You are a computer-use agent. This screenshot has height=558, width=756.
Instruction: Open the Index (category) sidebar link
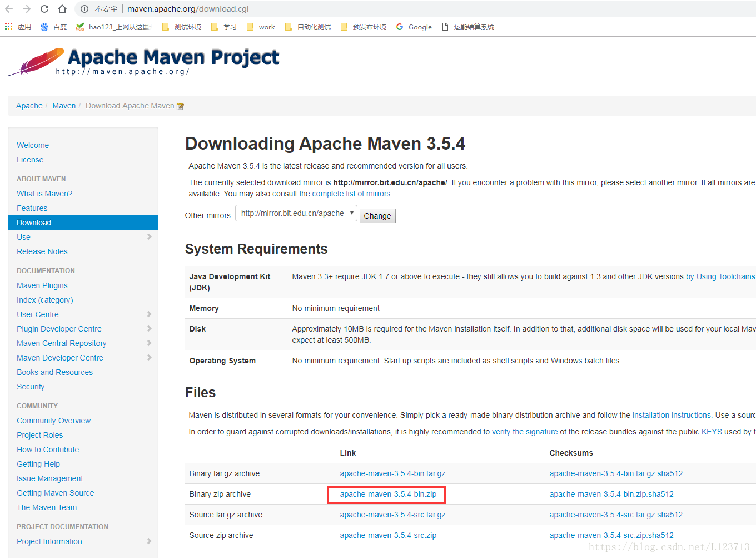coord(45,300)
